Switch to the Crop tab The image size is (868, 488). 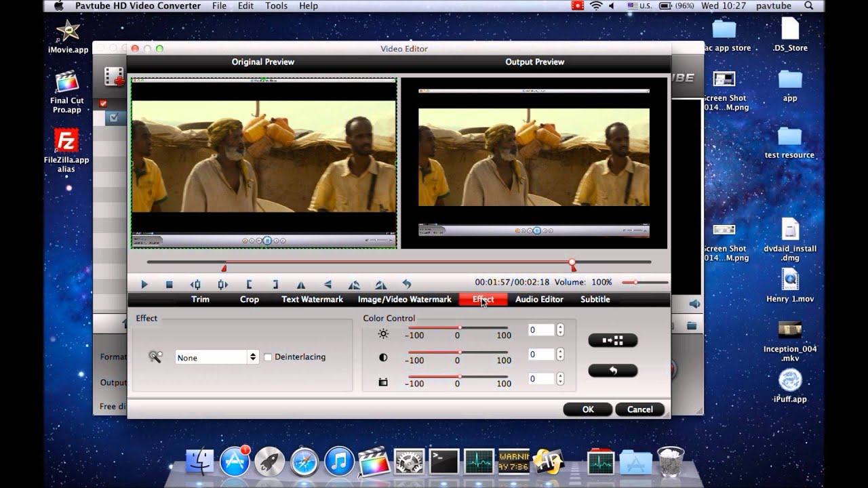[x=250, y=299]
